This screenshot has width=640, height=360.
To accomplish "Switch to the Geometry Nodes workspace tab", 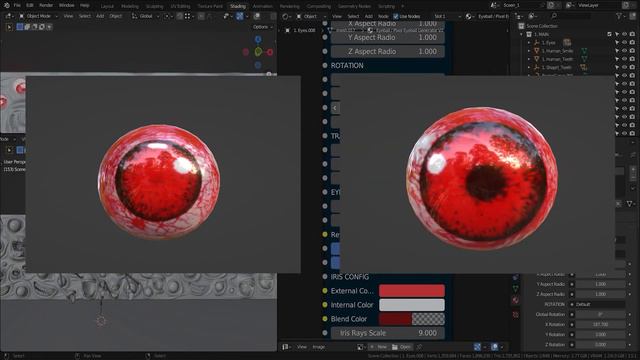I will (x=354, y=7).
